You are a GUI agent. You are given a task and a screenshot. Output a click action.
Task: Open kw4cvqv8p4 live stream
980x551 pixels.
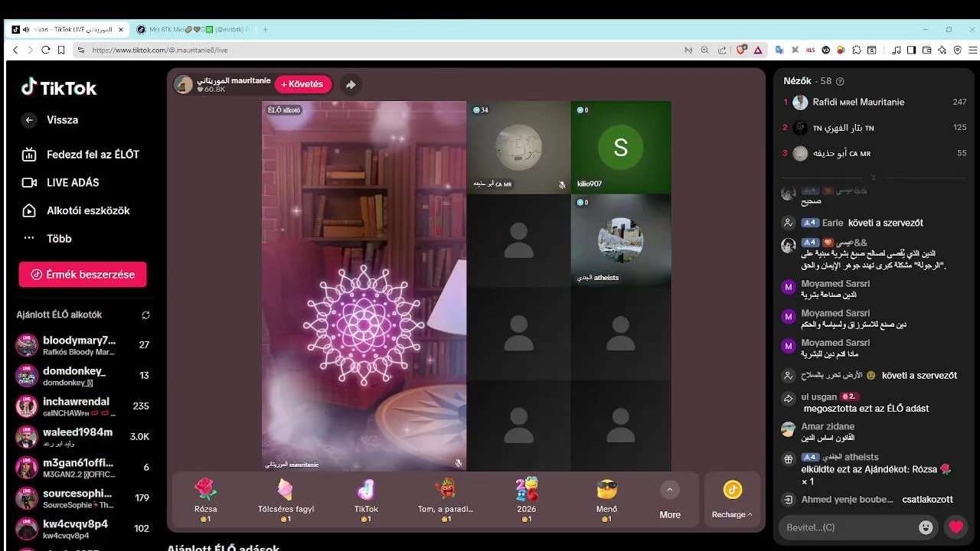83,528
